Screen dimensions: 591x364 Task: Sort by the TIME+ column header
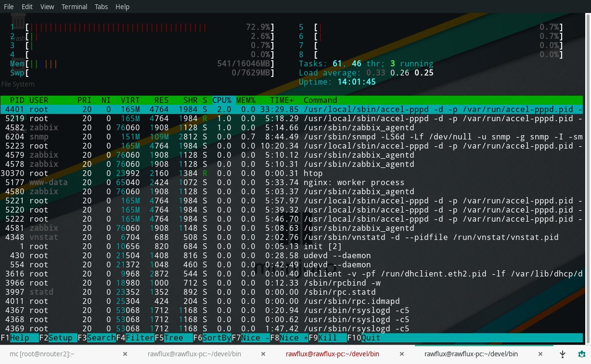click(282, 100)
